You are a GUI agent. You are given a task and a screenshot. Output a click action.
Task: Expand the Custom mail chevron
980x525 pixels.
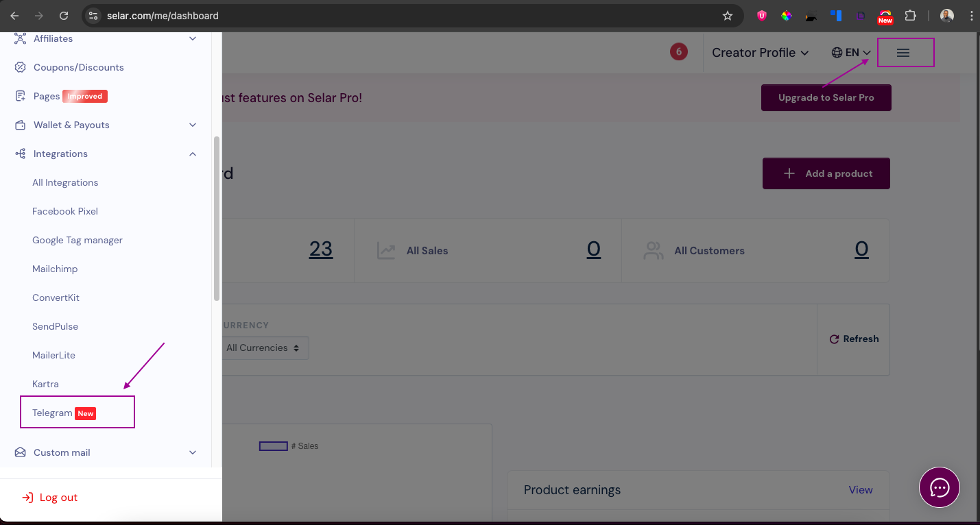193,452
